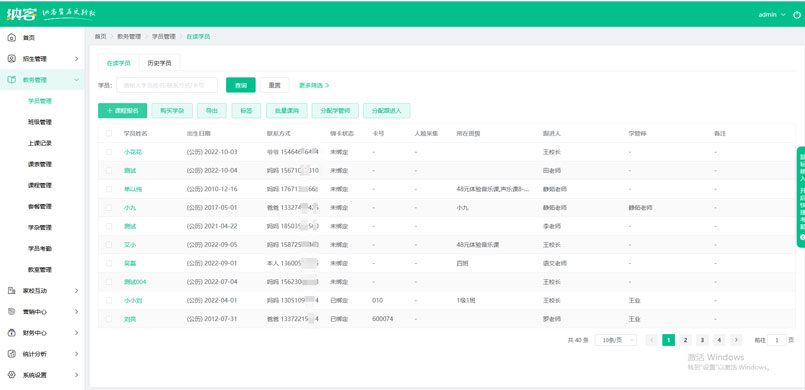
Task: Click the 重置 reset button
Action: [275, 85]
